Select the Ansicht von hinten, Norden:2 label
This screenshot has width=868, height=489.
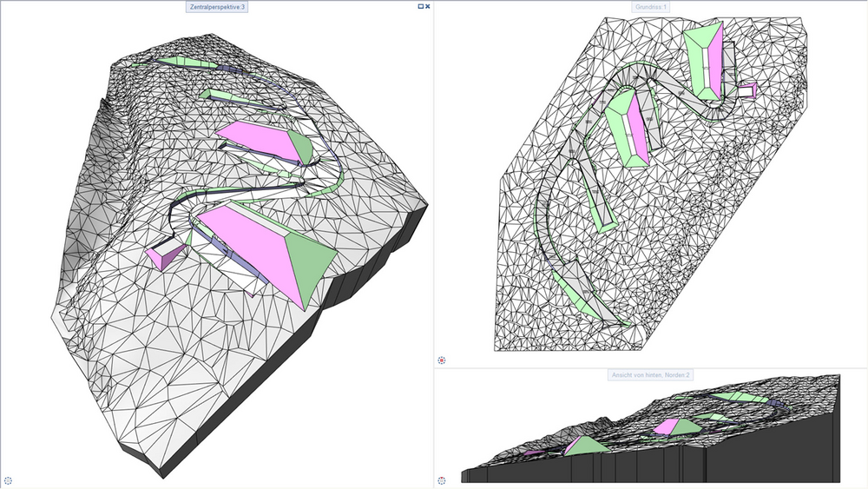click(x=650, y=375)
